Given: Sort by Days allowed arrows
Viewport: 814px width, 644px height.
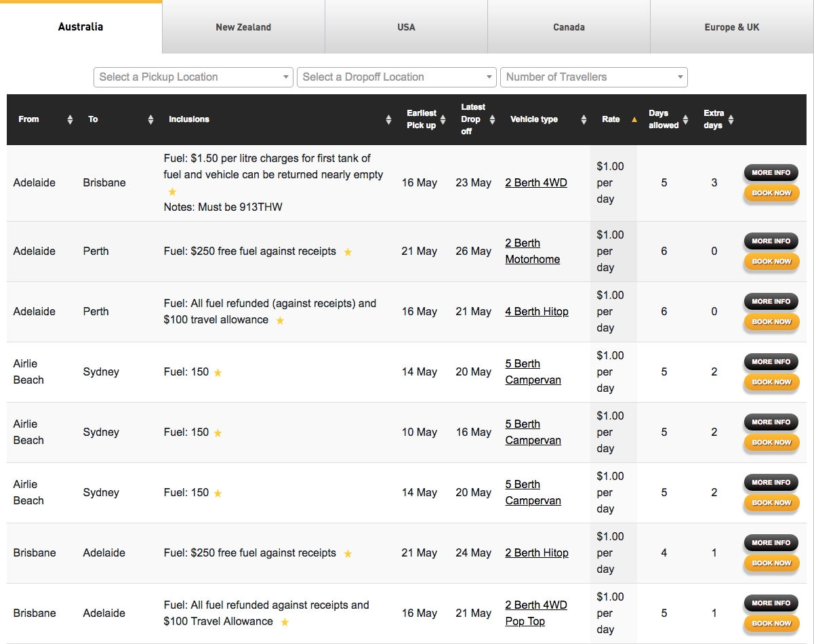Looking at the screenshot, I should 685,120.
